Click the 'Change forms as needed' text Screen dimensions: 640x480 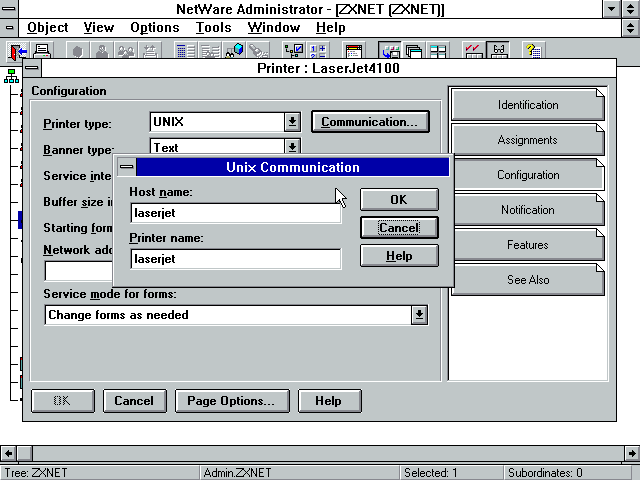click(118, 315)
